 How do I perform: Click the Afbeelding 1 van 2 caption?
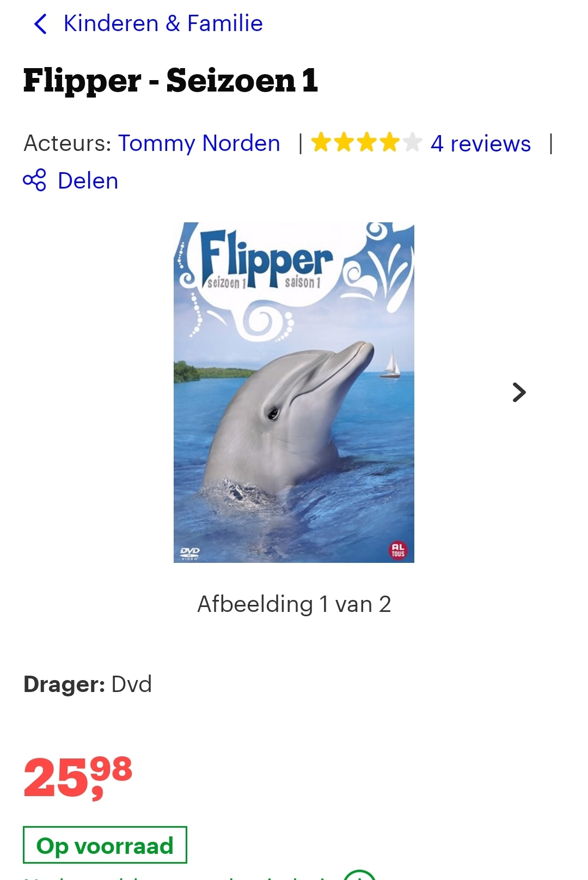click(294, 604)
